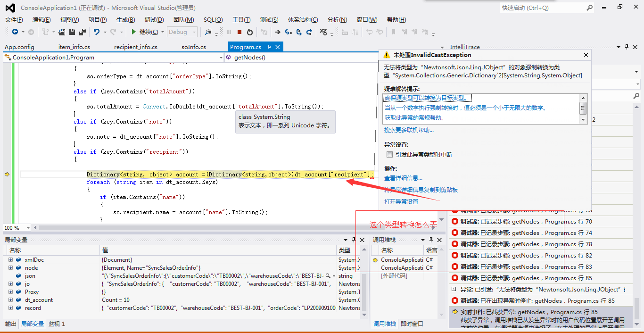Click the Visual Studio logo icon
The image size is (644, 333).
(10, 8)
